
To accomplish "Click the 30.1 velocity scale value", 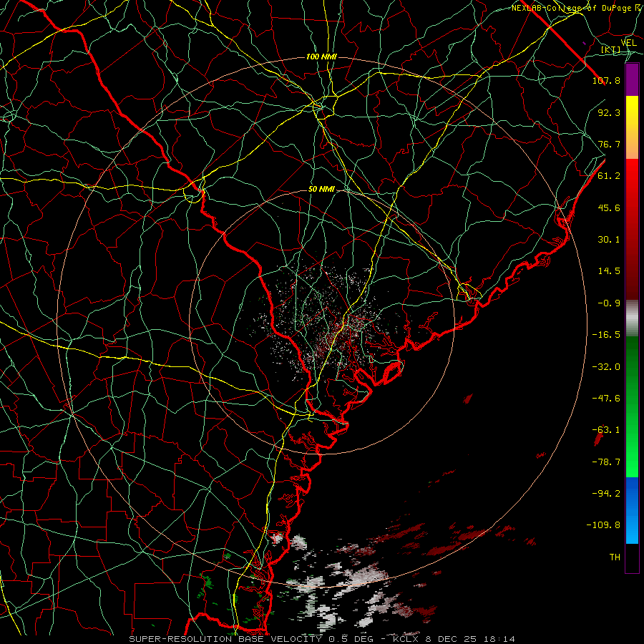I will pos(609,240).
